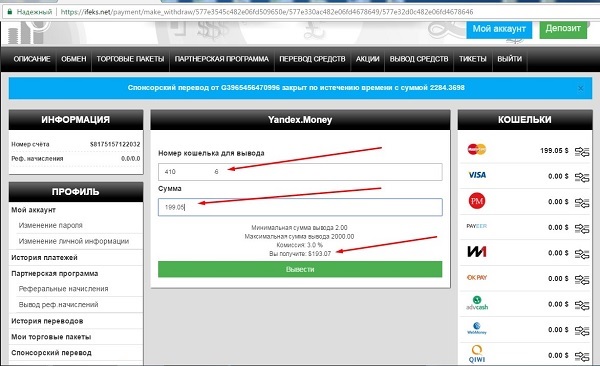
Task: Open the ОПИСАНИЕ menu item
Action: pyautogui.click(x=32, y=59)
